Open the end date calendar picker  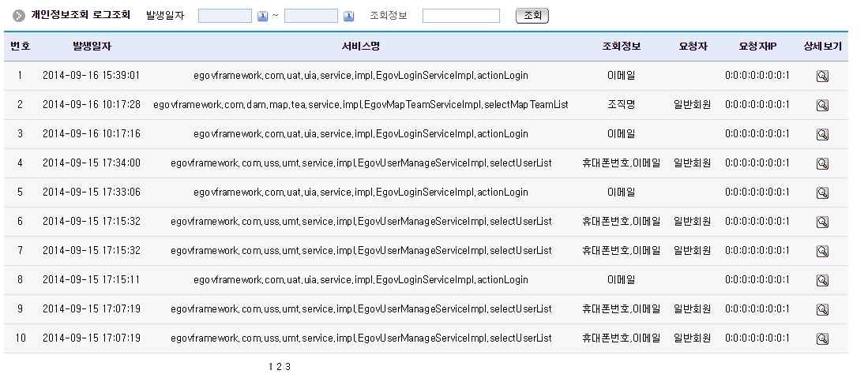(x=348, y=16)
